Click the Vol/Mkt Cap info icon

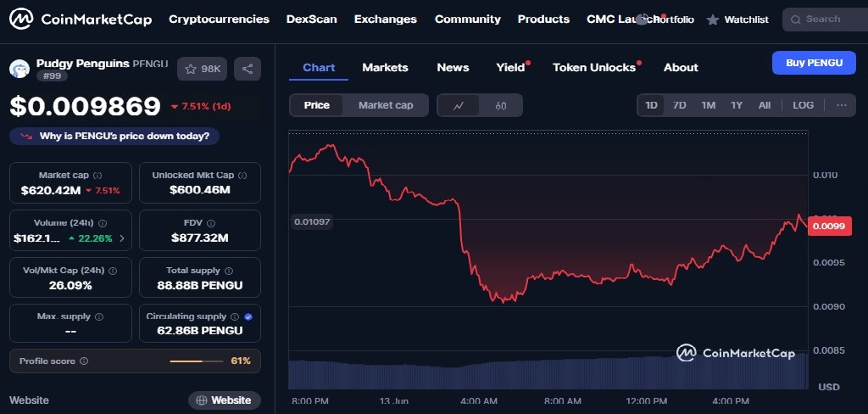pos(113,271)
